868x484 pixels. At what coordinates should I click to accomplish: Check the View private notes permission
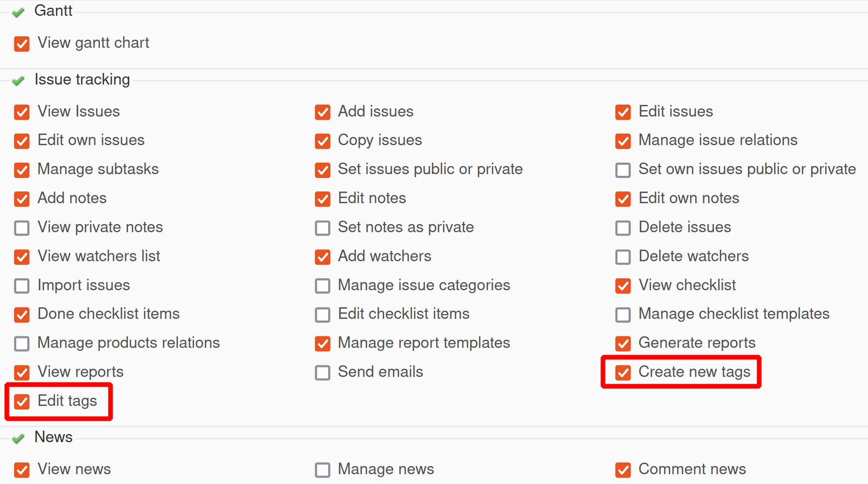(x=22, y=228)
